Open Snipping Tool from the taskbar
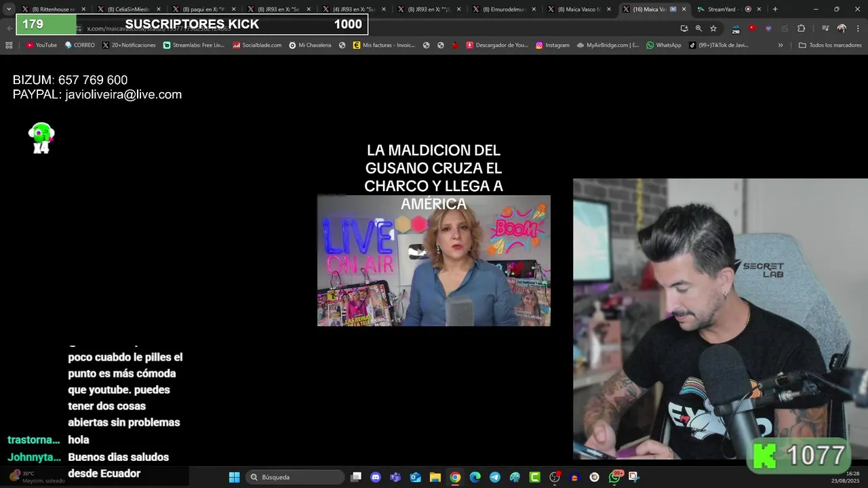Viewport: 868px width, 488px height. pos(633,477)
